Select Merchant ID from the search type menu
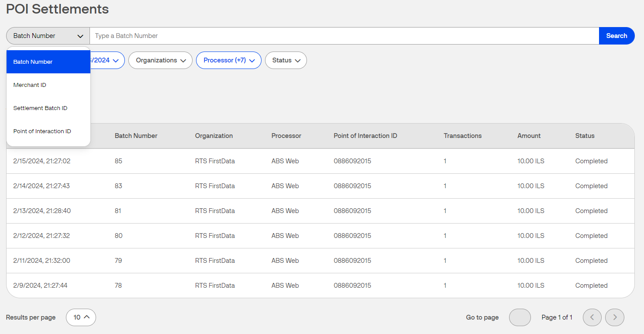Viewport: 644px width, 334px height. 30,85
